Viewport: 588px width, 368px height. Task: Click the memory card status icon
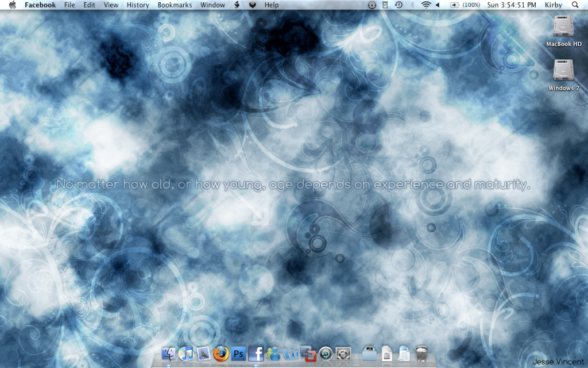(385, 5)
